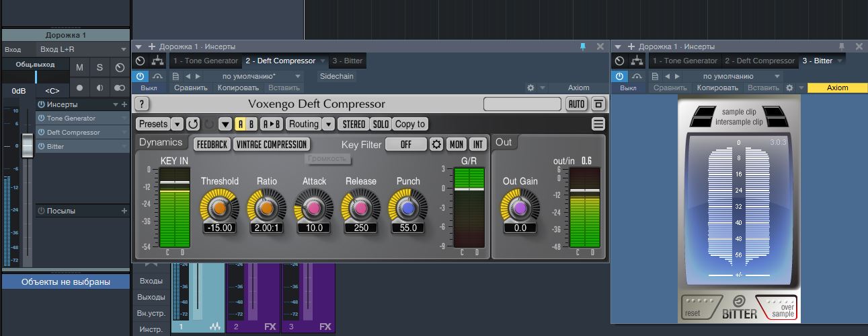This screenshot has height=336, width=868.
Task: Go to next preset in Deft Compressor window
Action: pos(198,76)
